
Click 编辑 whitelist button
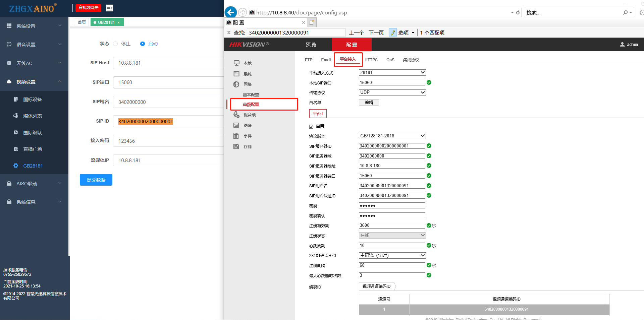tap(369, 103)
